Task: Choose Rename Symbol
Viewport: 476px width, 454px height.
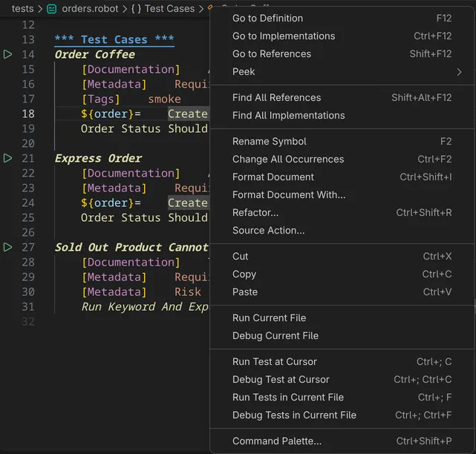Action: (x=342, y=142)
